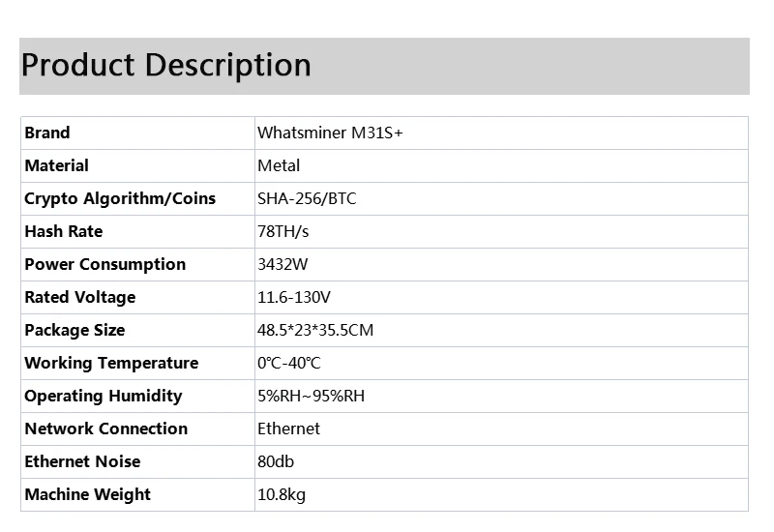The image size is (774, 532).
Task: Select the Hash Rate label
Action: click(64, 231)
